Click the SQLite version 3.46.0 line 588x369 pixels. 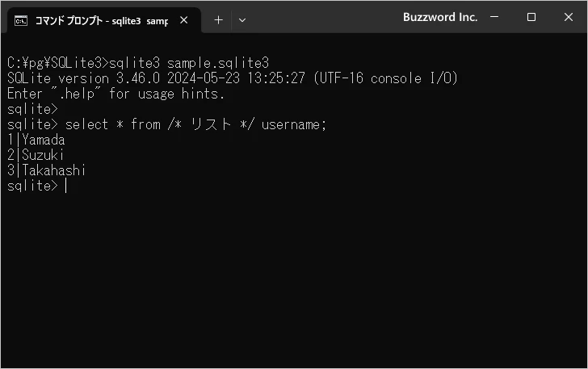click(232, 78)
